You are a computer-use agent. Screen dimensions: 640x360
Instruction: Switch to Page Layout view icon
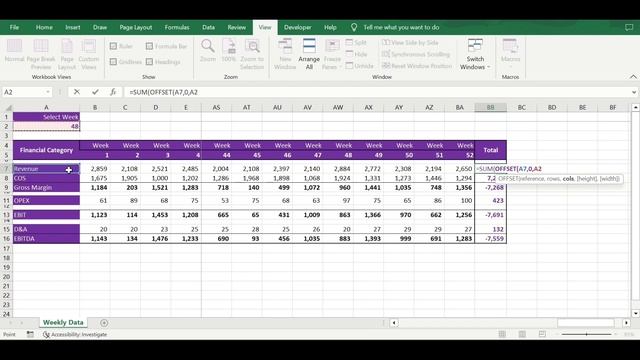(67, 46)
